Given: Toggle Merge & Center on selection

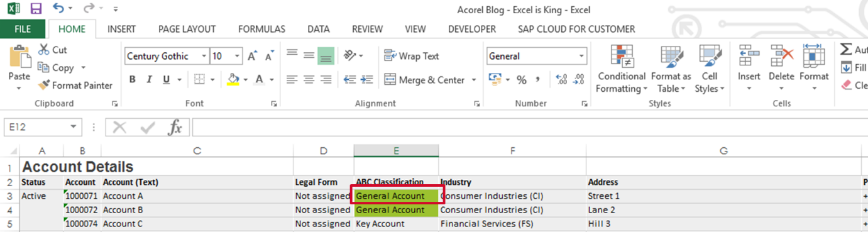Looking at the screenshot, I should (424, 80).
